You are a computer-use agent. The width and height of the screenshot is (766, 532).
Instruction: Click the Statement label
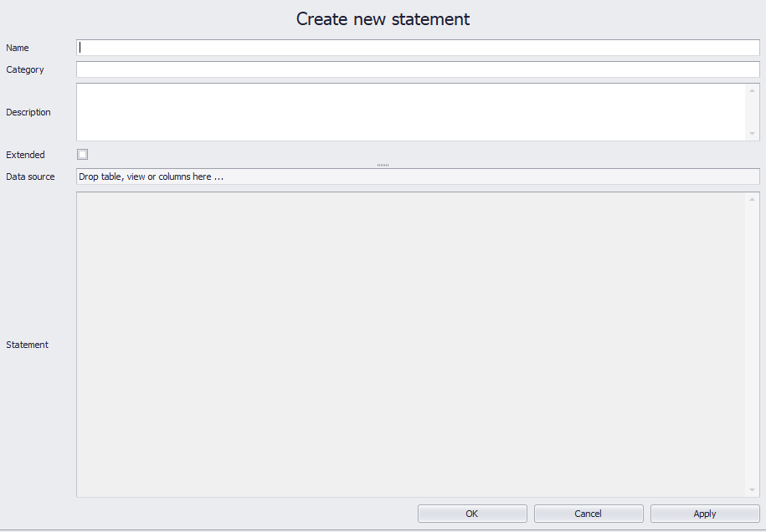click(x=28, y=345)
